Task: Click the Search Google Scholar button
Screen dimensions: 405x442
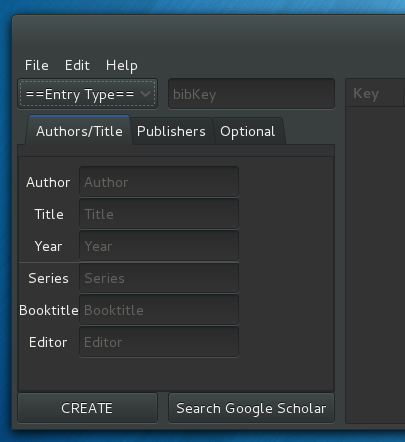Action: coord(251,408)
